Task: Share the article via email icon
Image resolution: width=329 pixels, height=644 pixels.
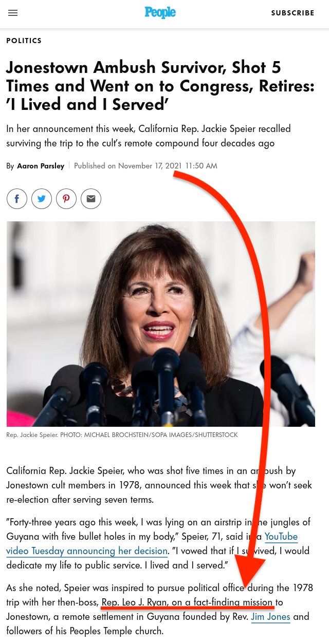Action: tap(91, 199)
